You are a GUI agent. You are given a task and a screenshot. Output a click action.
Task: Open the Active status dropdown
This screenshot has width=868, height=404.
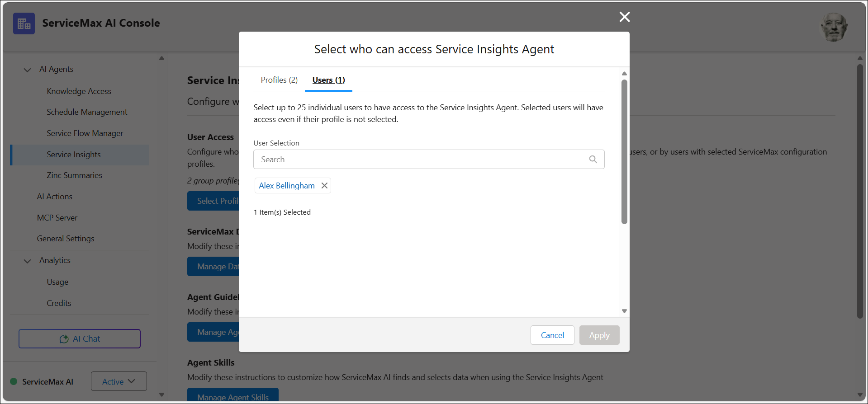pos(119,381)
